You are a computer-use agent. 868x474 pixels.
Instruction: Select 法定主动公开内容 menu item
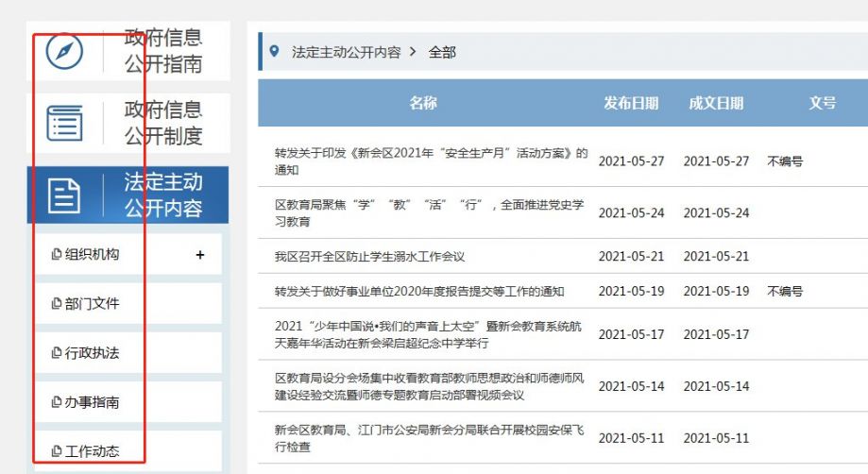[128, 195]
